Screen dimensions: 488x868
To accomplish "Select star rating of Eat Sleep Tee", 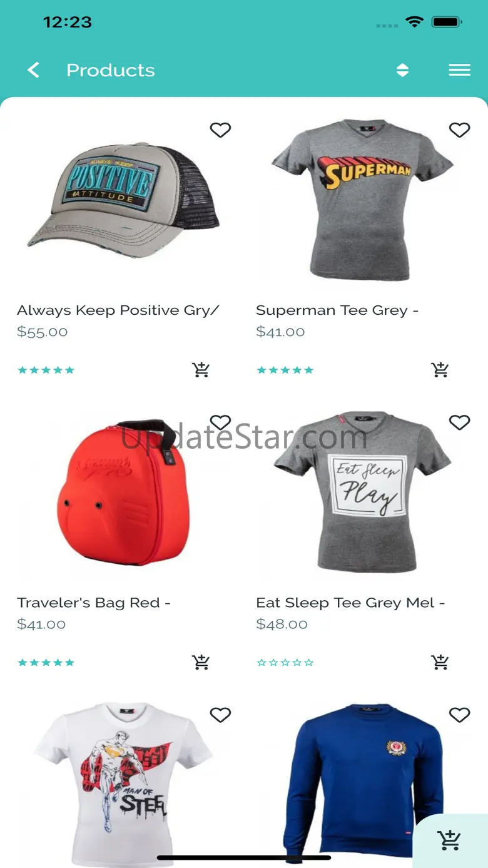I will [x=285, y=663].
